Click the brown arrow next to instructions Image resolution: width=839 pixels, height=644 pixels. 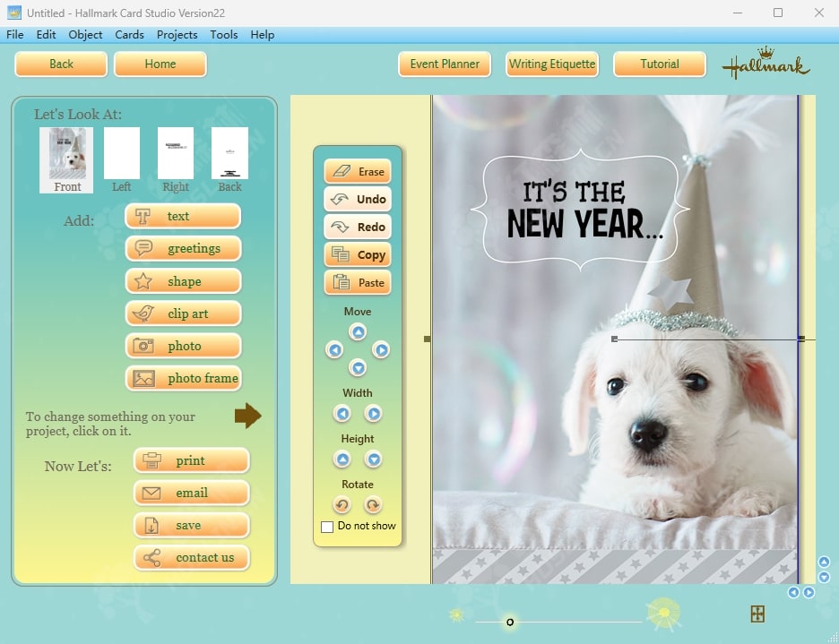coord(248,416)
